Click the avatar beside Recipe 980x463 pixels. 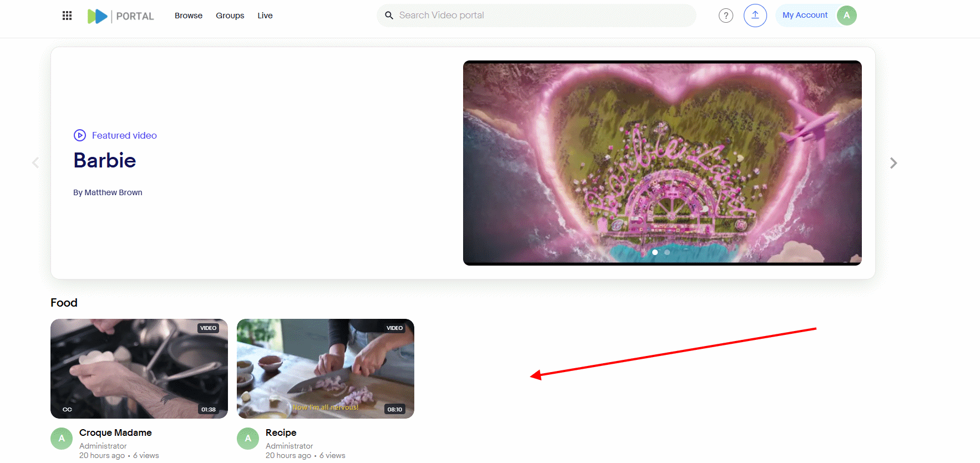click(248, 439)
